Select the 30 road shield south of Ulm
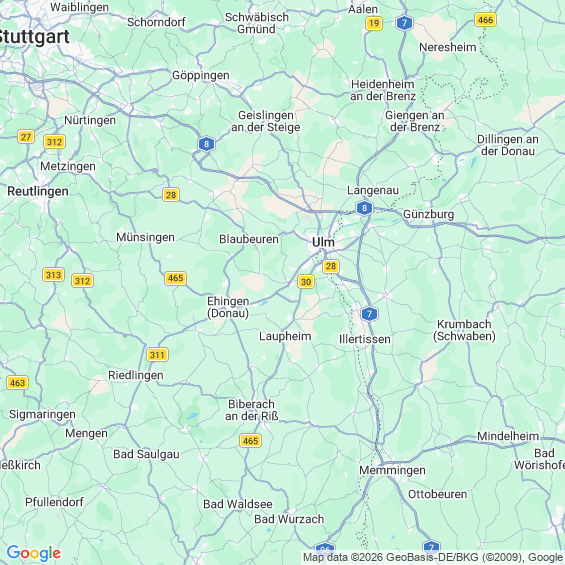Screen dimensions: 565x565 [x=306, y=281]
